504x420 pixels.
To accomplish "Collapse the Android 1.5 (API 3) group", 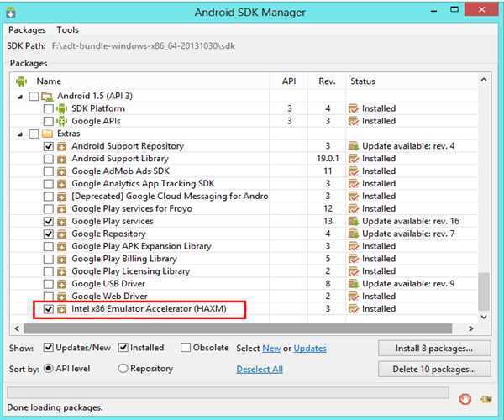I will point(20,96).
